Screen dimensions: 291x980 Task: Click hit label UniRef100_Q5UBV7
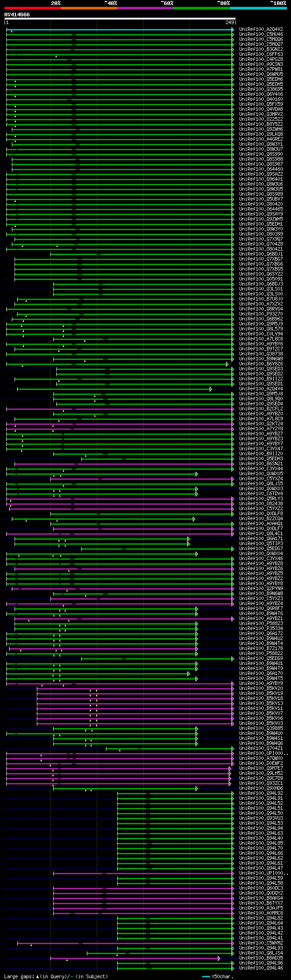click(261, 199)
